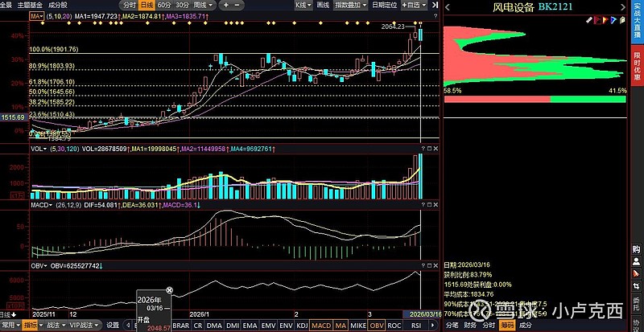Image resolution: width=644 pixels, height=332 pixels.
Task: Click the 2026/03/16 date marker on axis
Action: pyautogui.click(x=422, y=314)
